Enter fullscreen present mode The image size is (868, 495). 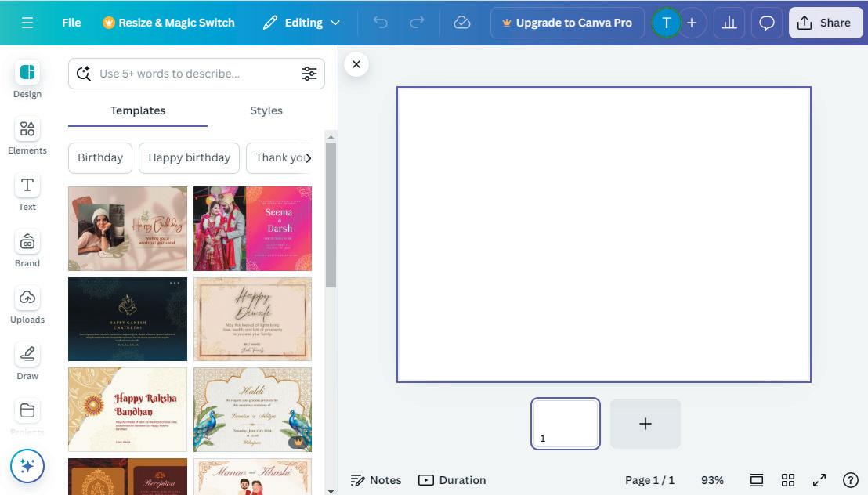coord(819,480)
